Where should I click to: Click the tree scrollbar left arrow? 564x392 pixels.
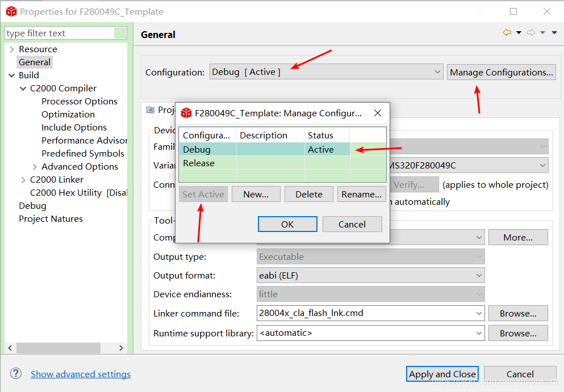click(10, 348)
